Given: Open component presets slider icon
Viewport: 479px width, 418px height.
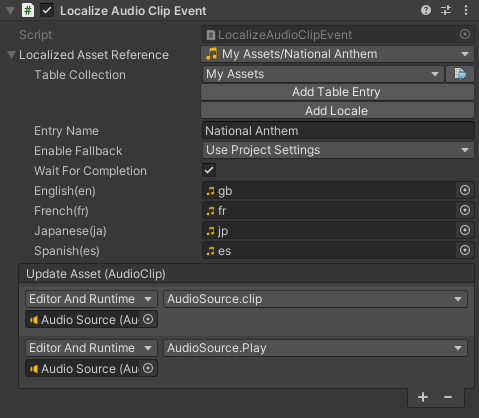Looking at the screenshot, I should [446, 10].
